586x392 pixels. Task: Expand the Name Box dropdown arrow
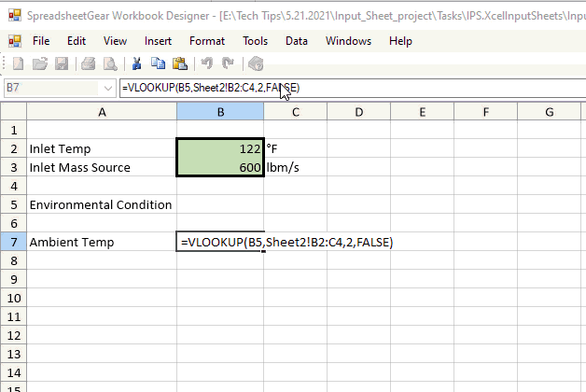pos(108,88)
